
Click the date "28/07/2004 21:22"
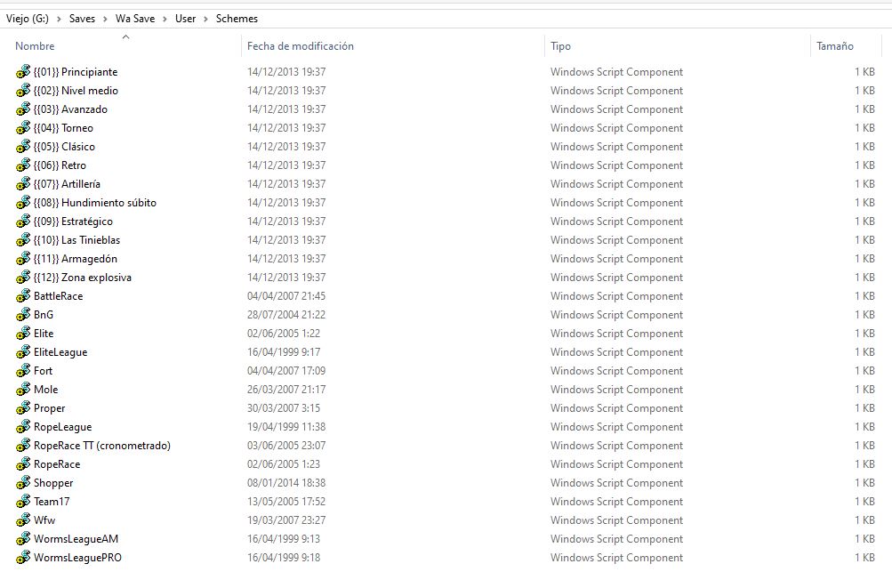[x=286, y=315]
